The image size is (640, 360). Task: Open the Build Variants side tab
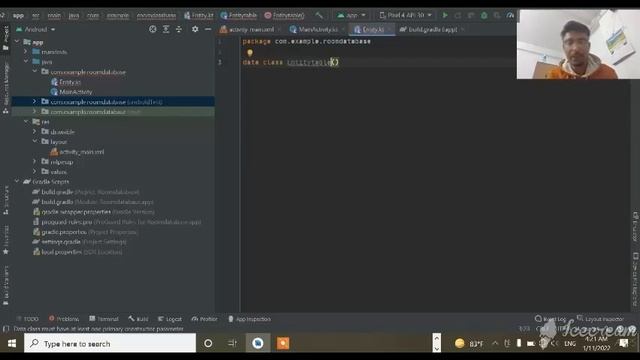6,285
